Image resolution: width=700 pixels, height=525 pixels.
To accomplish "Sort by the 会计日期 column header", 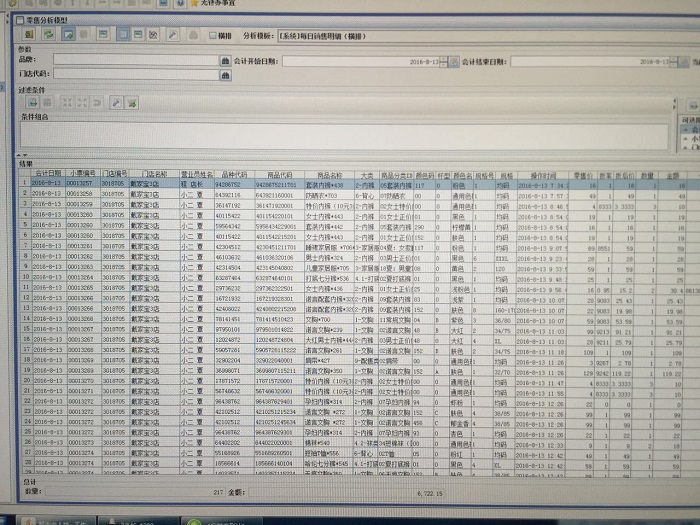I will tap(47, 173).
